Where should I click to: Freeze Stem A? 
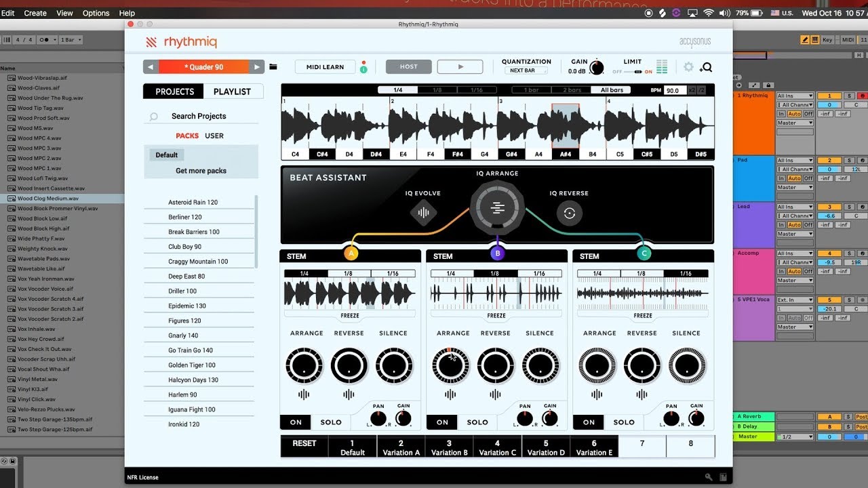pos(350,315)
